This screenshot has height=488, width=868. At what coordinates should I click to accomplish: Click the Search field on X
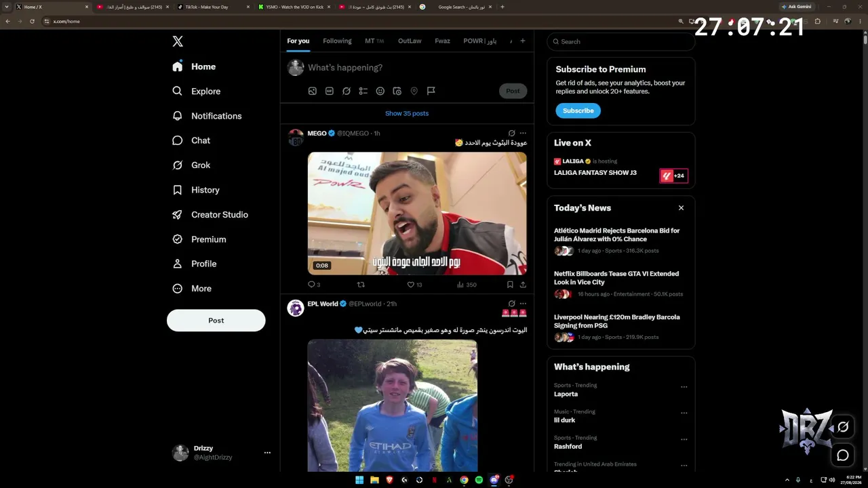(x=620, y=41)
